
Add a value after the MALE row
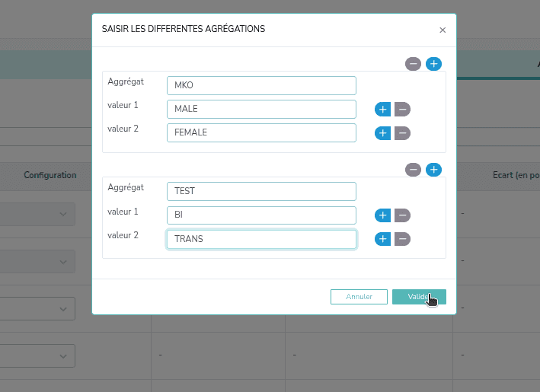click(382, 110)
